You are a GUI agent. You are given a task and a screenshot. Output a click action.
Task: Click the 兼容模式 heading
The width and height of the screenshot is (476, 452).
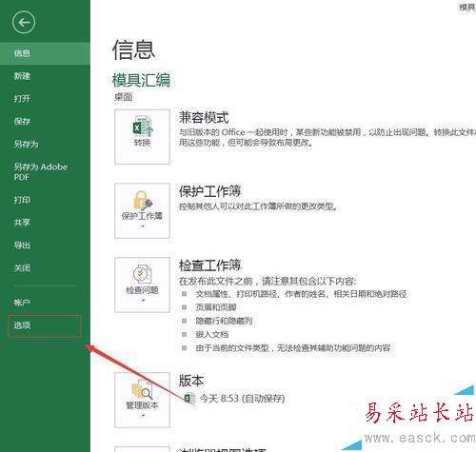pos(204,118)
